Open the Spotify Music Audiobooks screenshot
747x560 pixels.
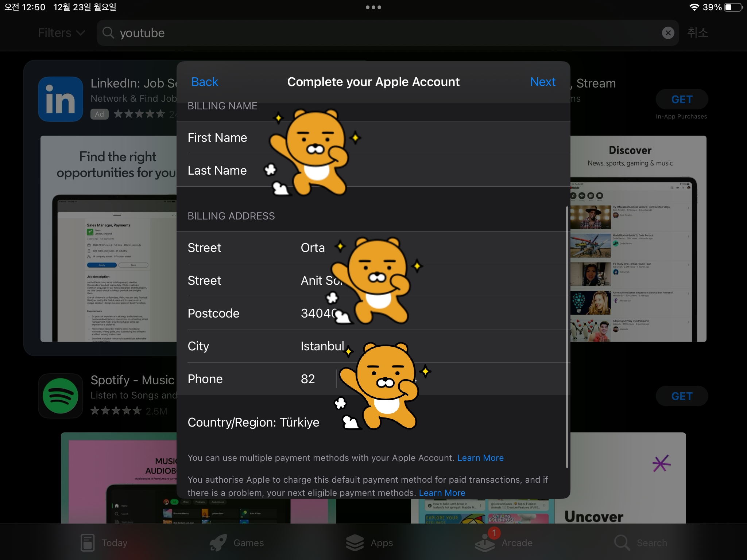[x=119, y=478]
